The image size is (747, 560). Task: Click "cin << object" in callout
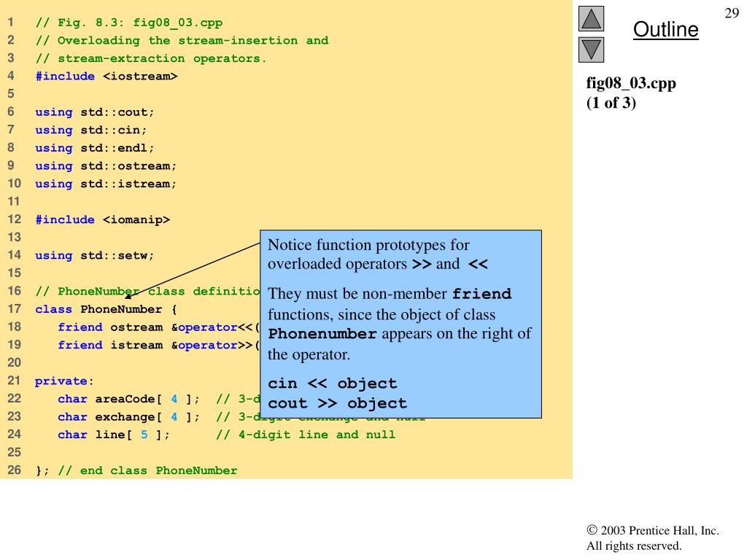(x=332, y=384)
